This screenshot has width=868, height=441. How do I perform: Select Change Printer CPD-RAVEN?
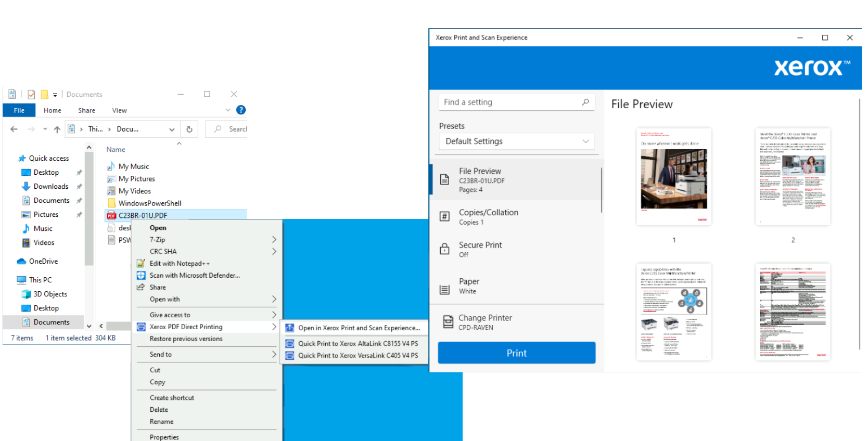[x=516, y=322]
